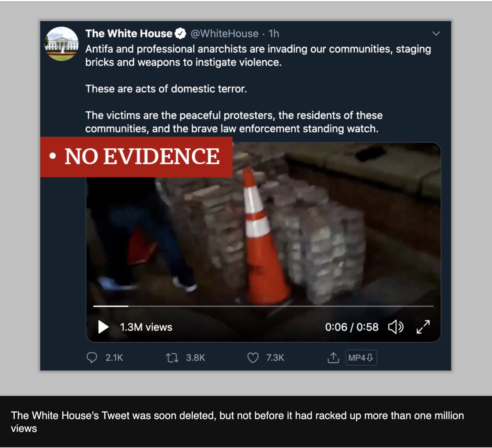Image resolution: width=492 pixels, height=448 pixels.
Task: Click the video frame showing the traffic cone
Action: (263, 242)
